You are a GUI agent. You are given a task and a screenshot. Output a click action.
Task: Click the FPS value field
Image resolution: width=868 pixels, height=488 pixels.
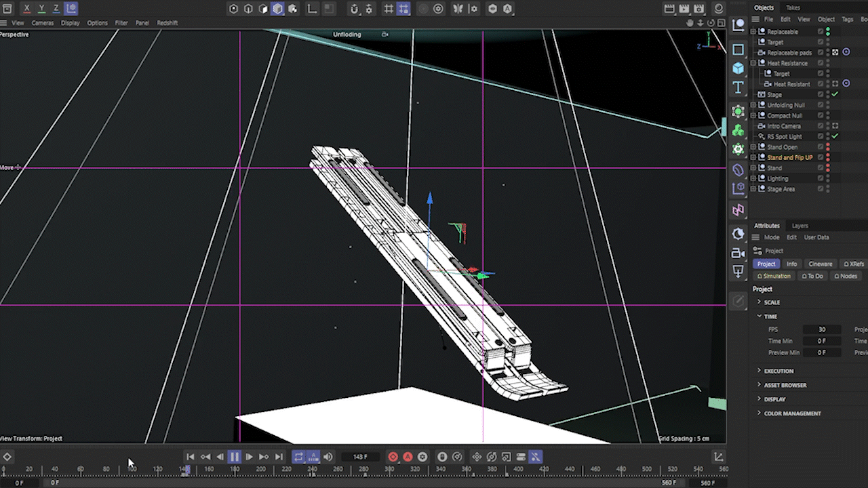coord(822,329)
